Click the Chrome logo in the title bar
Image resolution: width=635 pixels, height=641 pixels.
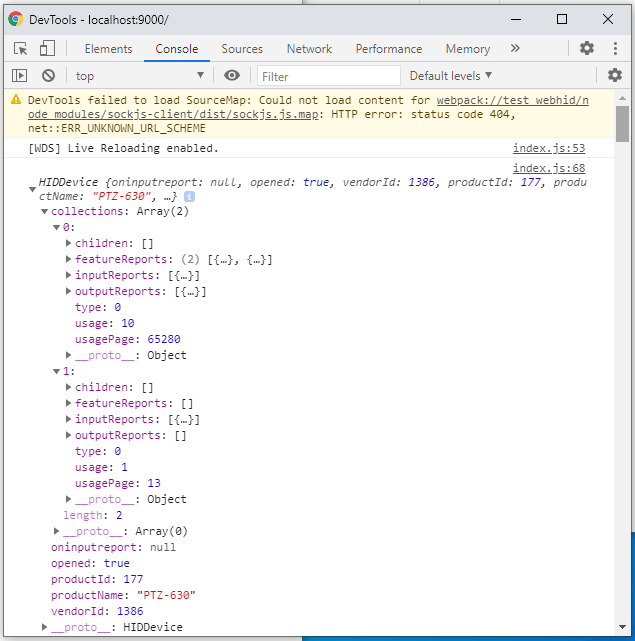tap(16, 19)
